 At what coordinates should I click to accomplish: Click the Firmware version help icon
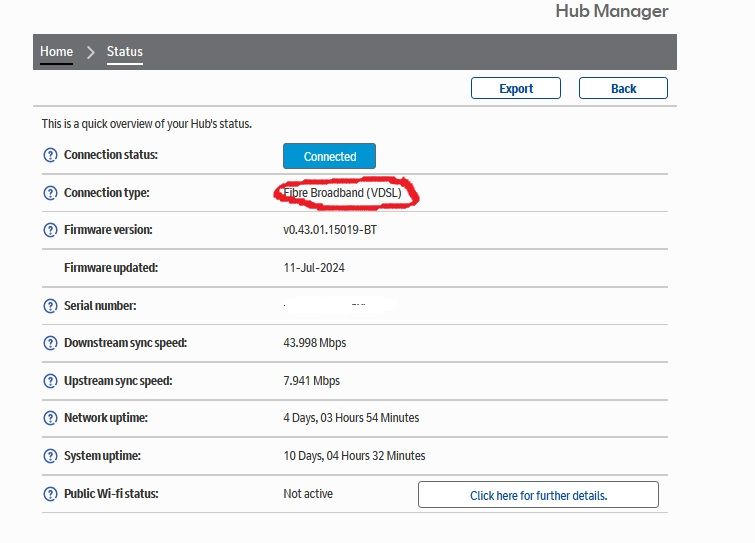pos(50,230)
